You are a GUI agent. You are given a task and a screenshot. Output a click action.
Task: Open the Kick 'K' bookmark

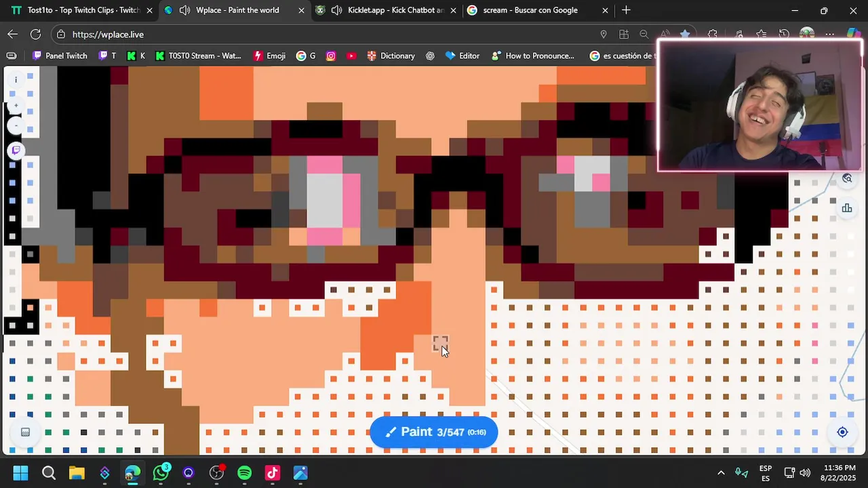coord(136,56)
